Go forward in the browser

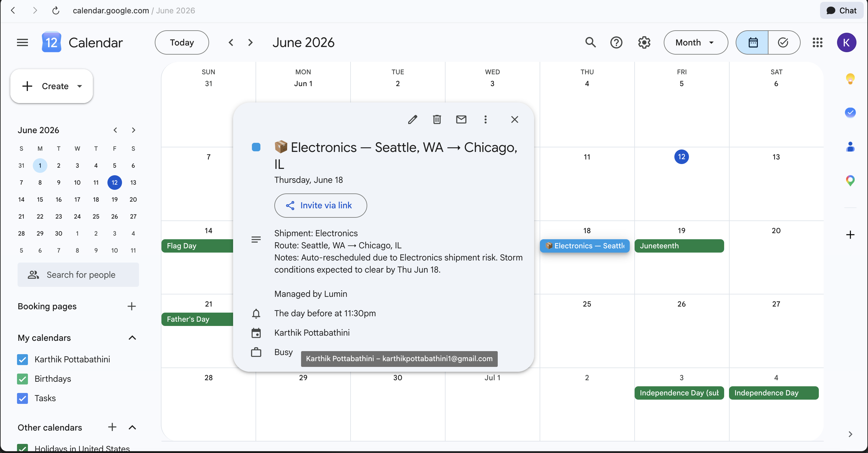coord(35,10)
